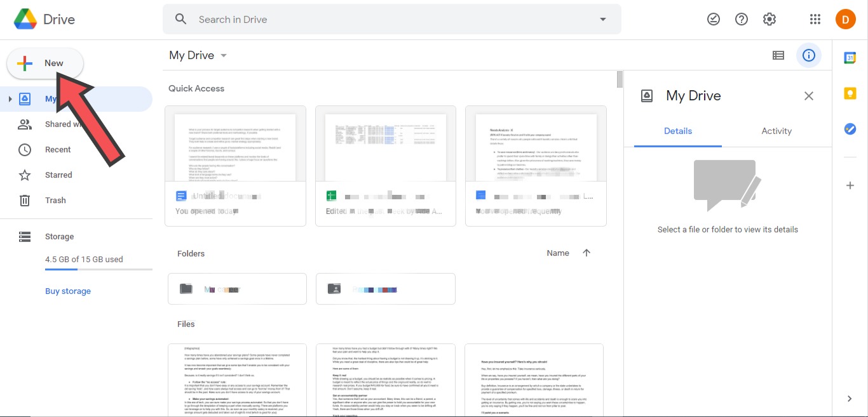Click the Starred star icon

point(25,175)
